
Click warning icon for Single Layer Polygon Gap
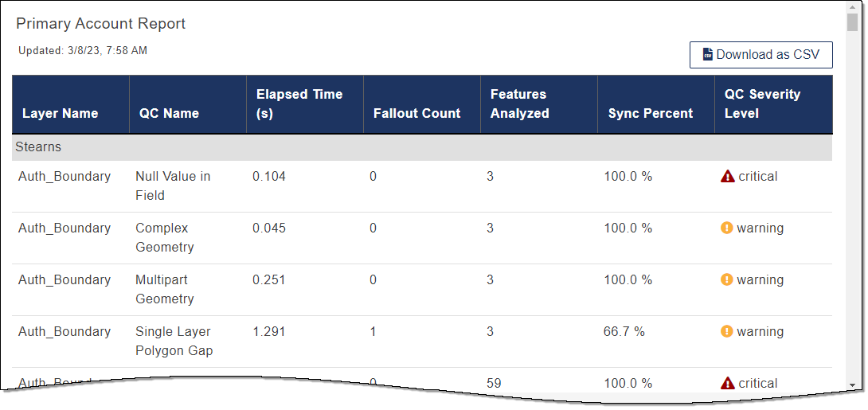click(726, 332)
